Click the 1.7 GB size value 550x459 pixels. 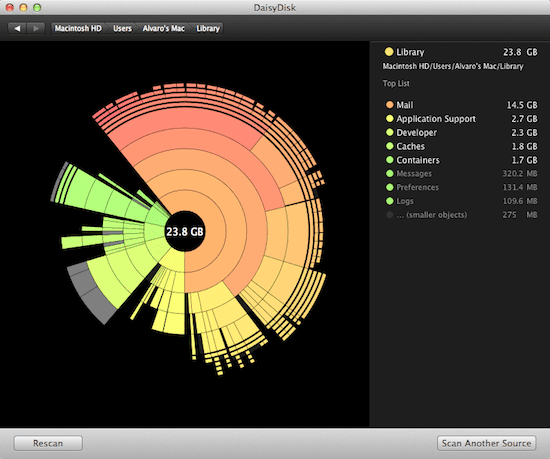(524, 160)
